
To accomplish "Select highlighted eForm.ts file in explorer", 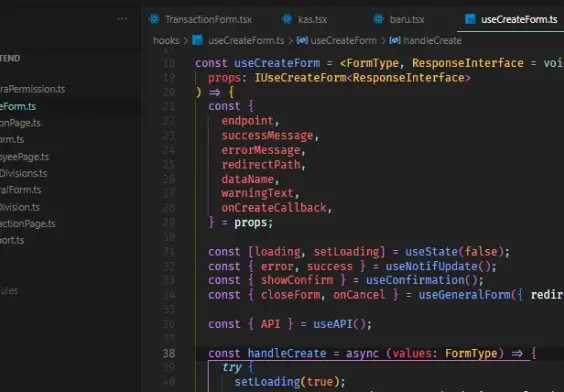I will click(x=18, y=106).
